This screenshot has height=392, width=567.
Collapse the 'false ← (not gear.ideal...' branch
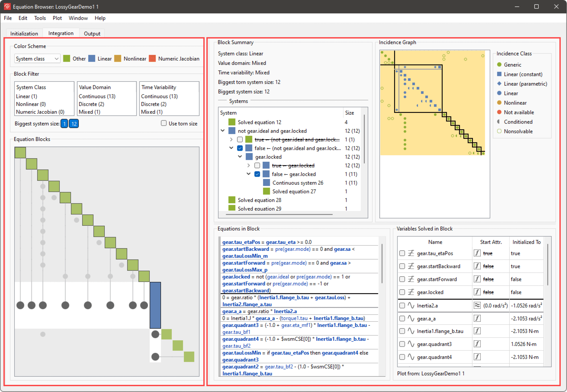click(x=231, y=148)
